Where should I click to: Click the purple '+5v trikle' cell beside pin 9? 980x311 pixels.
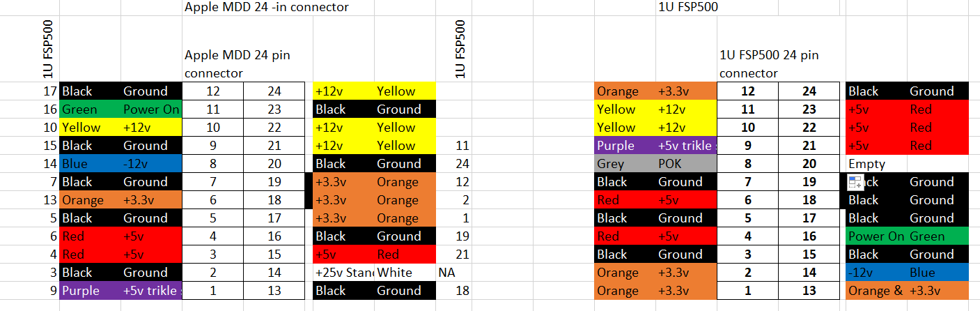(686, 146)
